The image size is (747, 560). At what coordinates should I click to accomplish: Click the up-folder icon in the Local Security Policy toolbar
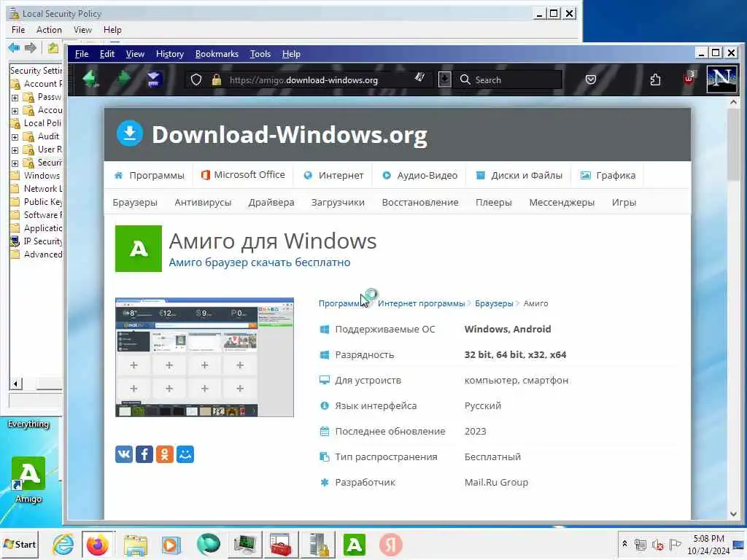(x=53, y=47)
